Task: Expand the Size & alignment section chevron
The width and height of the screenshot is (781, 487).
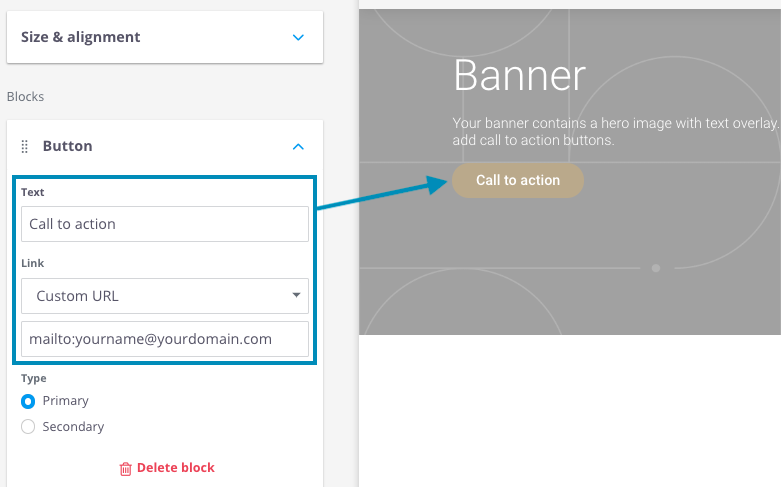Action: (x=298, y=37)
